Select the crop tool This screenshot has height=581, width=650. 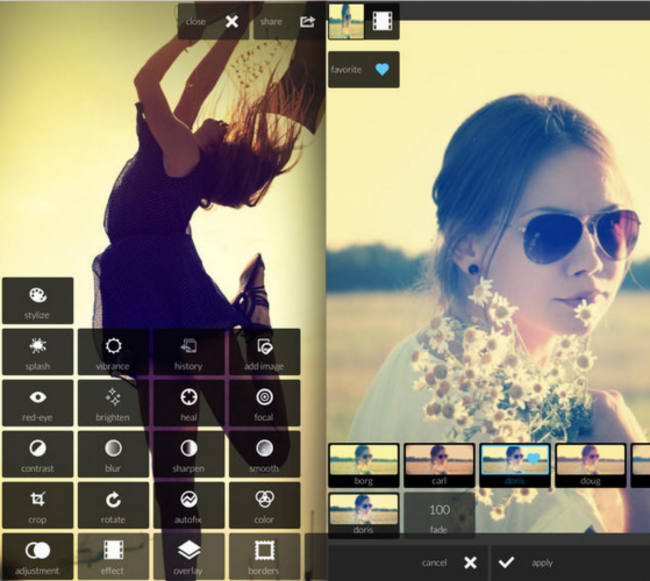point(37,505)
